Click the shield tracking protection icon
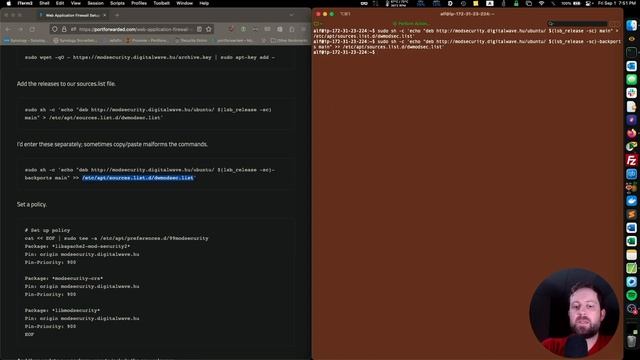This screenshot has height=360, width=640. (55, 29)
